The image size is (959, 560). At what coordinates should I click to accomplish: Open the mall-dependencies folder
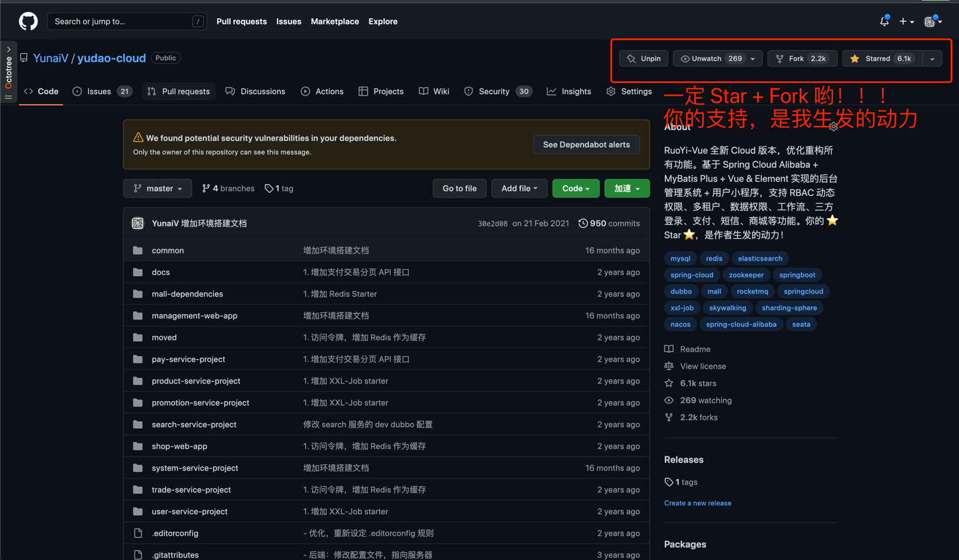pyautogui.click(x=187, y=294)
